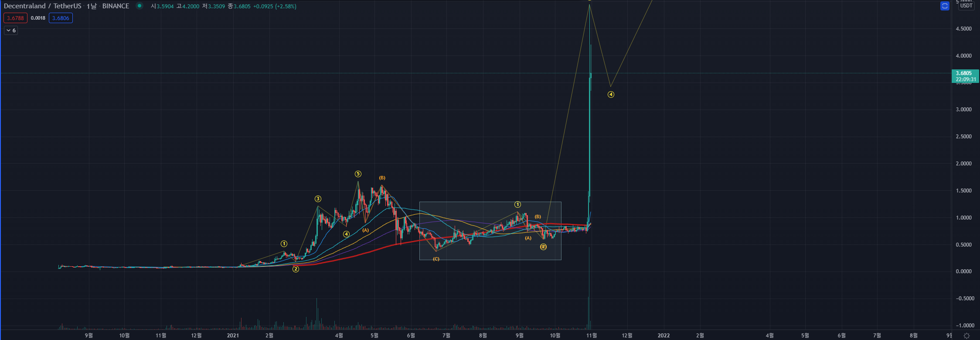This screenshot has height=340, width=980.
Task: Click the close value 종3.6805
Action: pos(239,7)
